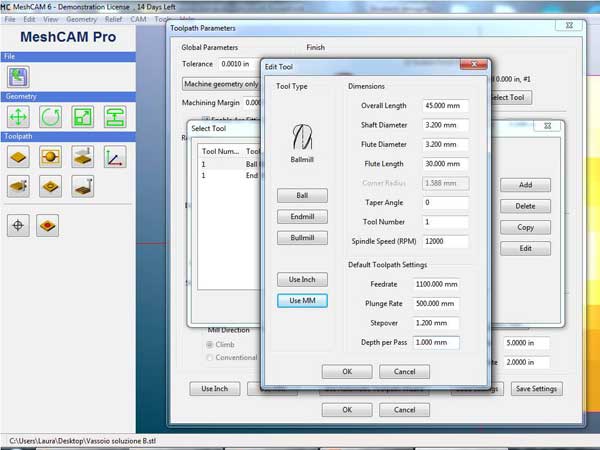Image resolution: width=600 pixels, height=450 pixels.
Task: Click the 5.0000 in field
Action: point(527,343)
